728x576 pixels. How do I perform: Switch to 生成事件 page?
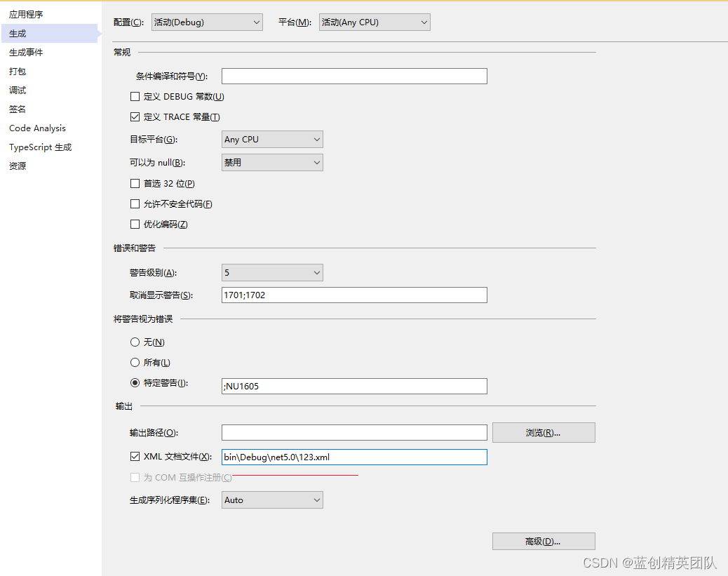[x=26, y=53]
